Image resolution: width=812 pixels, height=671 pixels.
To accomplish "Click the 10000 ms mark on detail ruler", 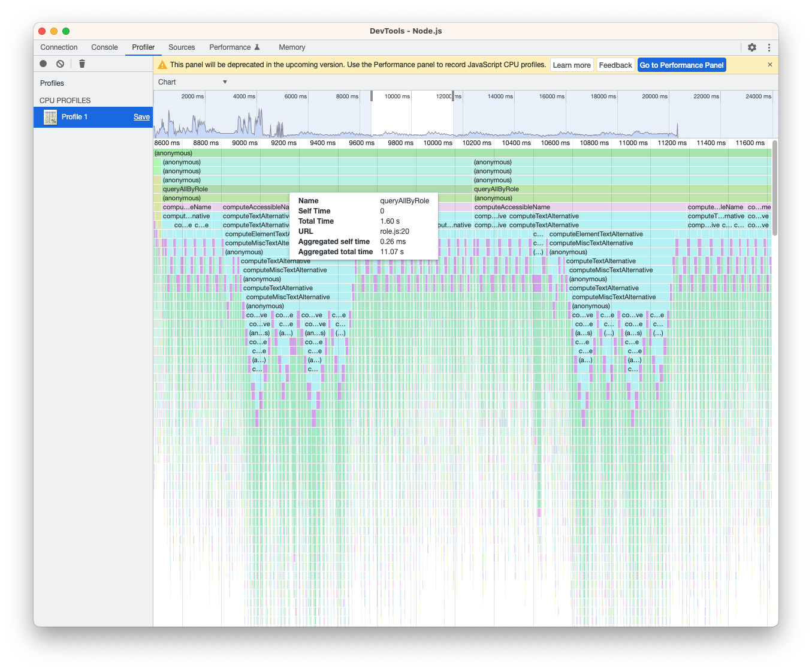I will point(437,143).
